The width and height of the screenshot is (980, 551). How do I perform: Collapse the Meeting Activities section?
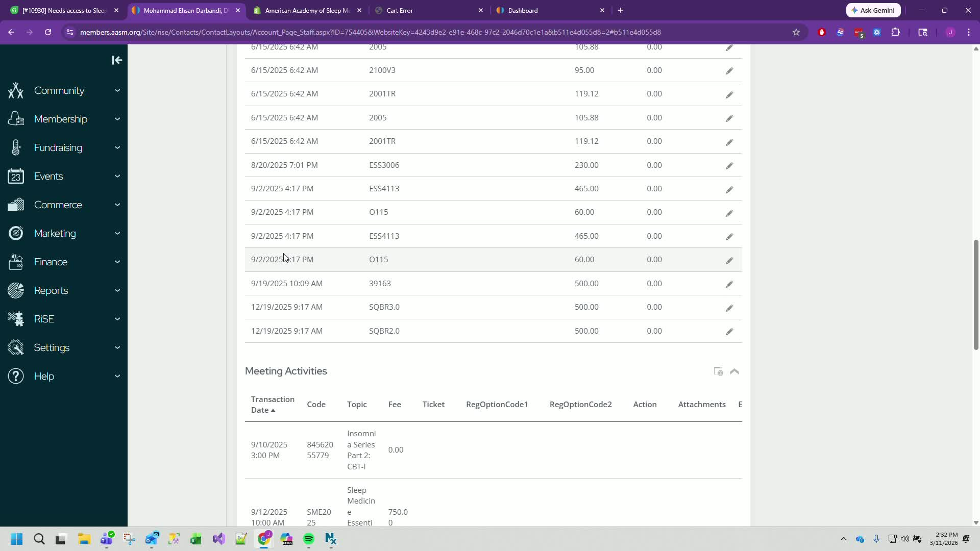click(x=734, y=371)
